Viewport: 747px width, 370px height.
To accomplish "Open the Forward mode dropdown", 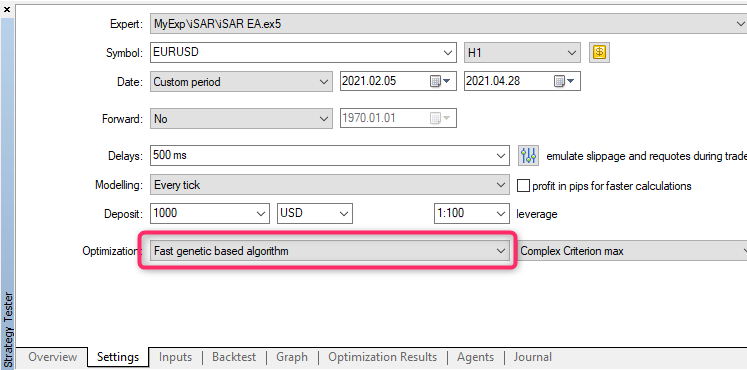I will 241,119.
